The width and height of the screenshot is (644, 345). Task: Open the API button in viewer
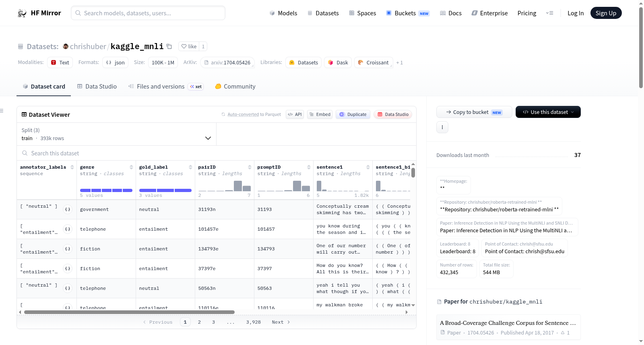295,114
